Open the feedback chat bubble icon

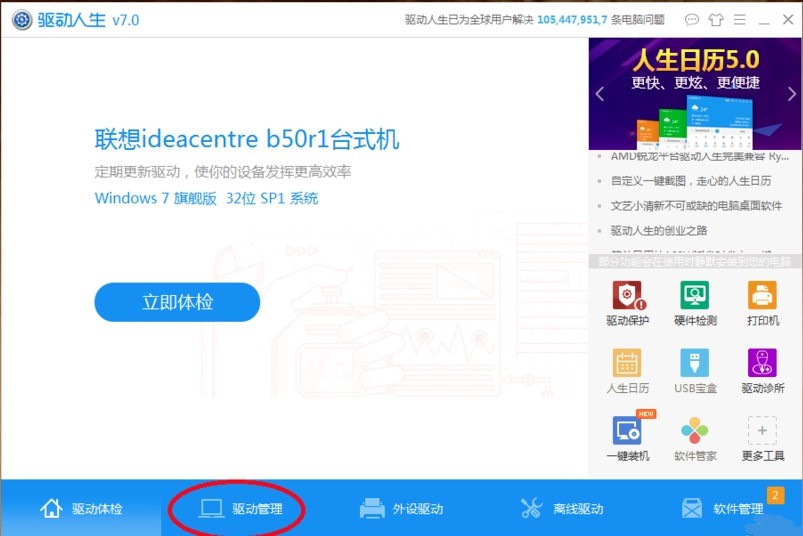[x=692, y=20]
